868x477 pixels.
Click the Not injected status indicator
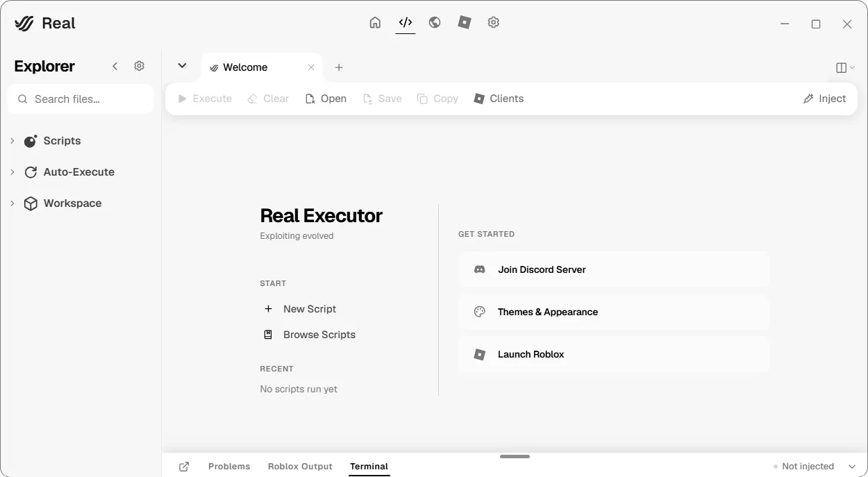[x=803, y=467]
